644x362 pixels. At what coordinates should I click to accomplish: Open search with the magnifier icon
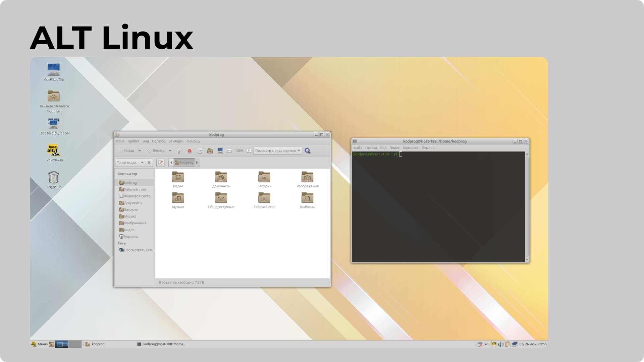pos(308,151)
